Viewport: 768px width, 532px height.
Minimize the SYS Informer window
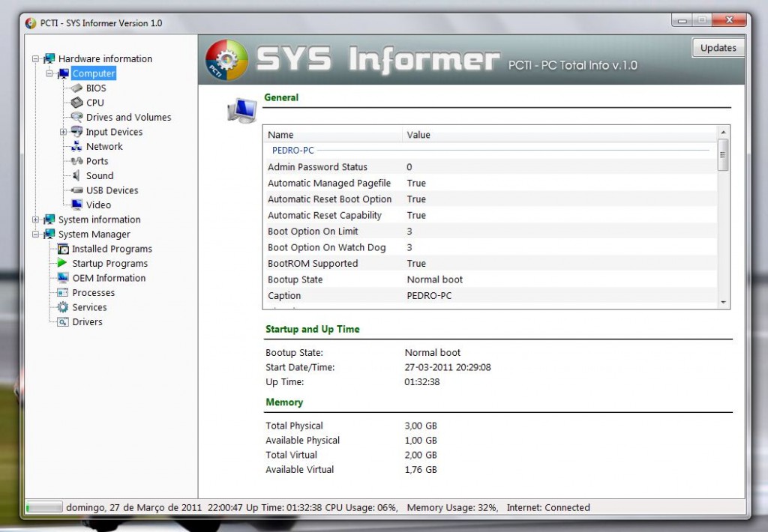(682, 20)
